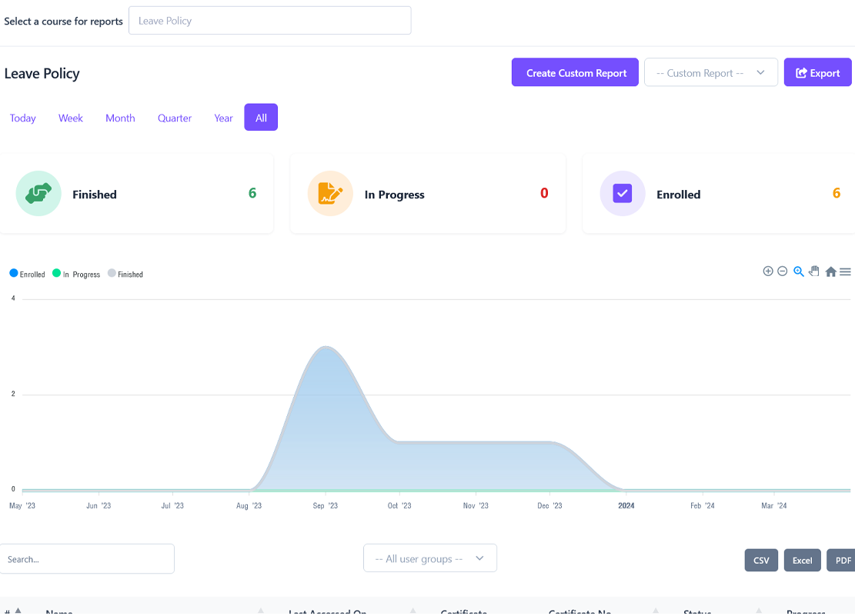Viewport: 855px width, 616px height.
Task: Click the Create Custom Report button
Action: [575, 73]
